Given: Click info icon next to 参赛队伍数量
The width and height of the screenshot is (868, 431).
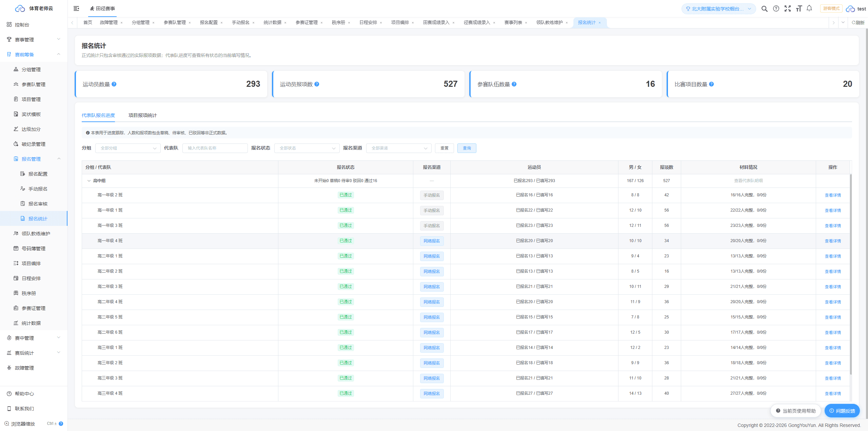Looking at the screenshot, I should pos(514,84).
